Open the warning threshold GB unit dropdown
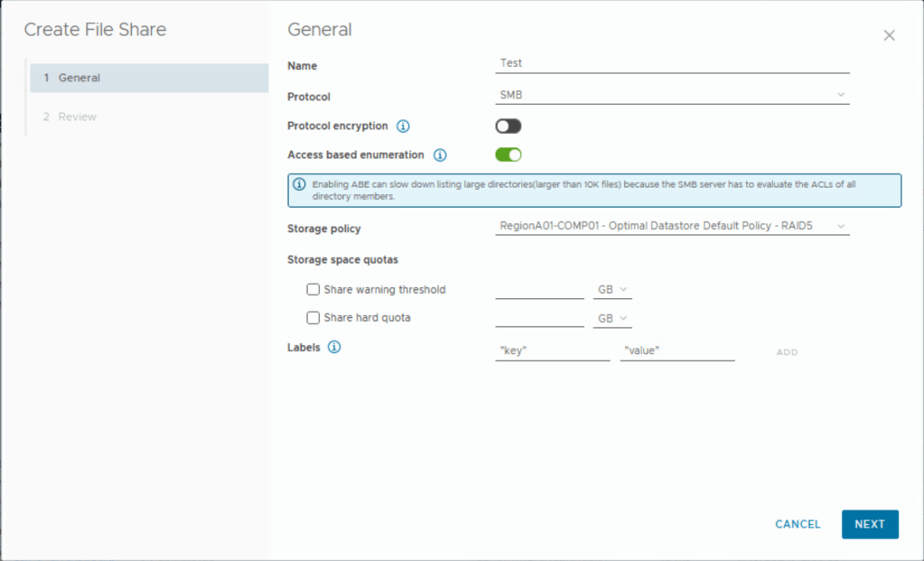Viewport: 924px width, 561px height. pos(611,290)
